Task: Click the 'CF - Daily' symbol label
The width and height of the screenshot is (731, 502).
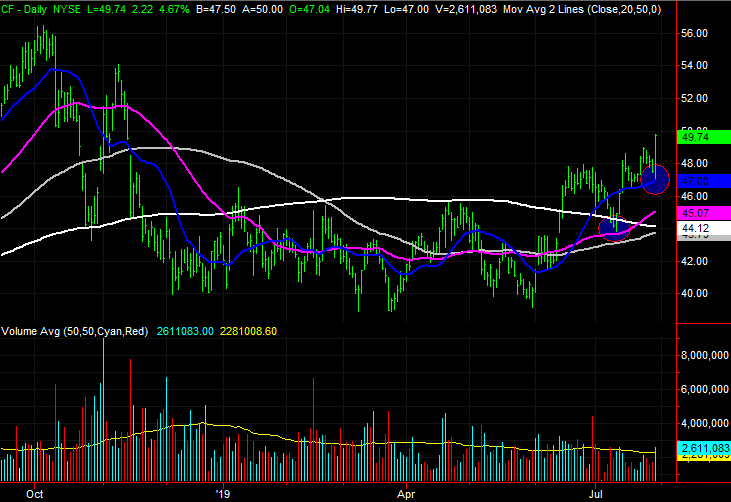Action: pyautogui.click(x=23, y=9)
